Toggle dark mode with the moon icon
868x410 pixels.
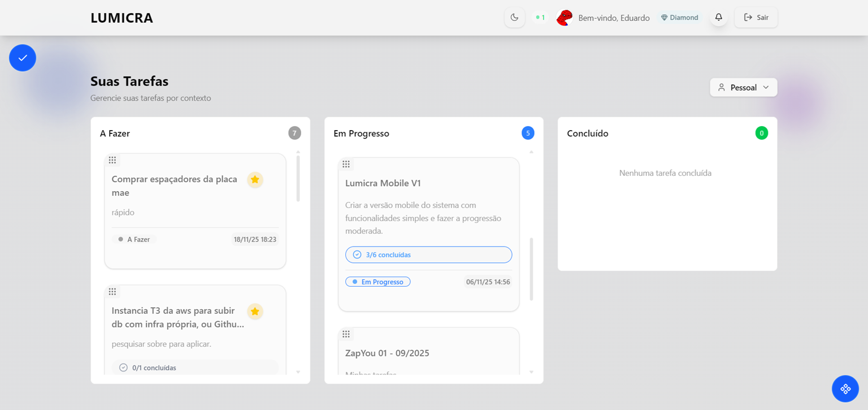(514, 18)
